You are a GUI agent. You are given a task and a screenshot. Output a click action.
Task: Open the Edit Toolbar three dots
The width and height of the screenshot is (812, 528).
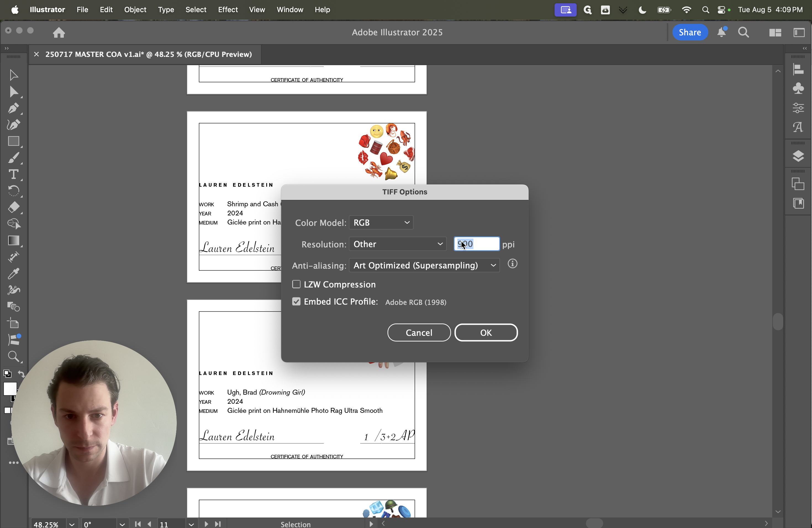[14, 463]
